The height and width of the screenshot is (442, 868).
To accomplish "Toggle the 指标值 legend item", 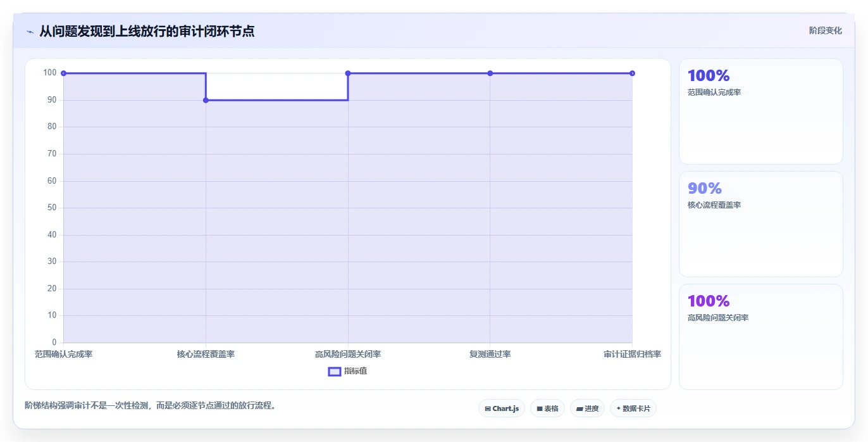I will 347,371.
